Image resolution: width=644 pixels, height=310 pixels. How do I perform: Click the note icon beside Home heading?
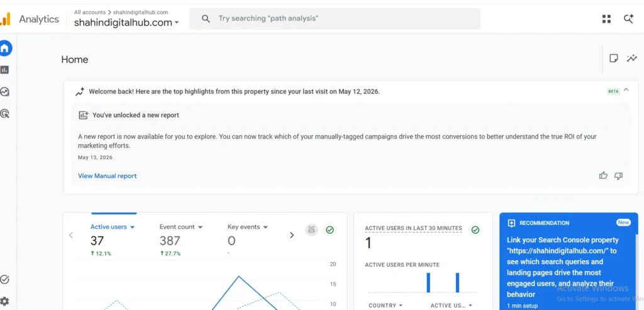pyautogui.click(x=614, y=58)
